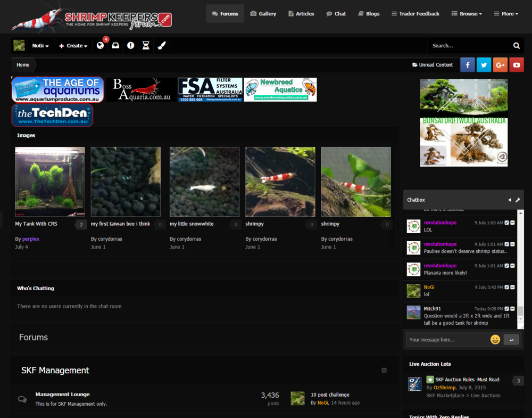Click NoGi avatar beside 10 post challenge

pyautogui.click(x=297, y=398)
